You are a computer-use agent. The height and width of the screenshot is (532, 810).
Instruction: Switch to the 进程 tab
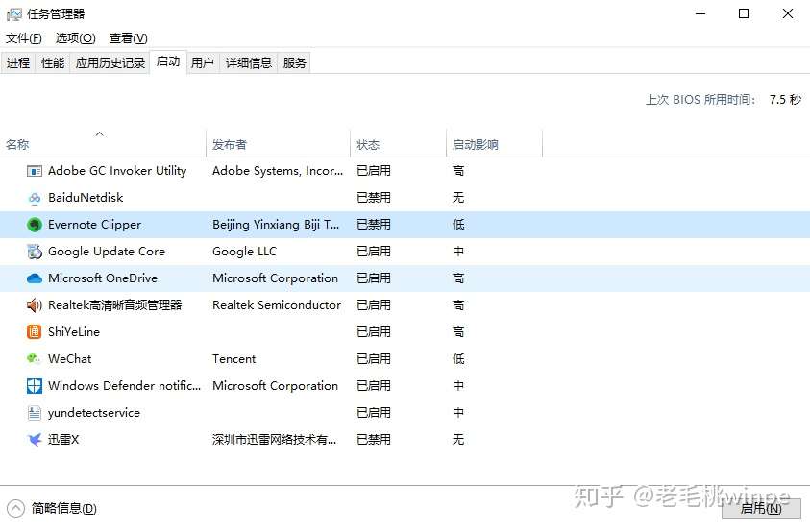[18, 63]
